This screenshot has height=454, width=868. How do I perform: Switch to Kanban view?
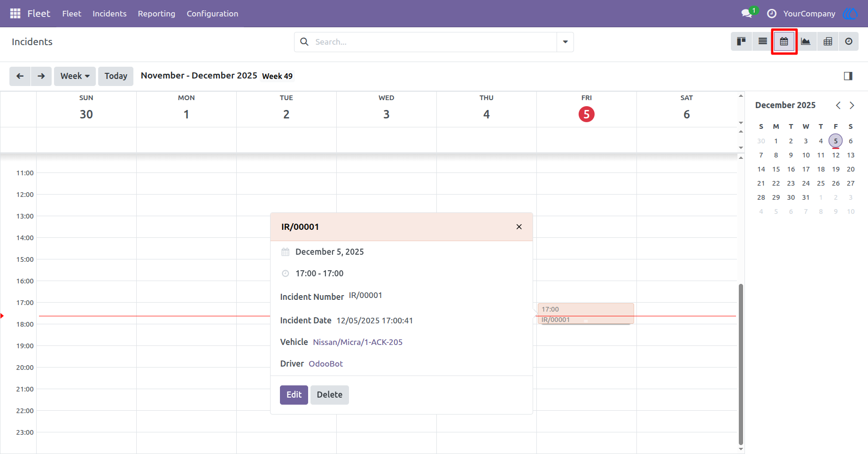741,42
